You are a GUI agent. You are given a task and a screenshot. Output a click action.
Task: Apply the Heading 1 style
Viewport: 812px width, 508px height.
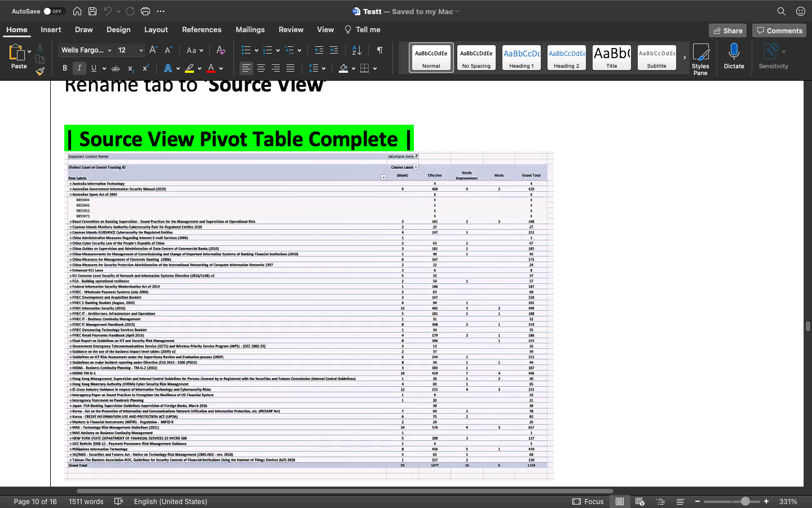click(x=522, y=58)
